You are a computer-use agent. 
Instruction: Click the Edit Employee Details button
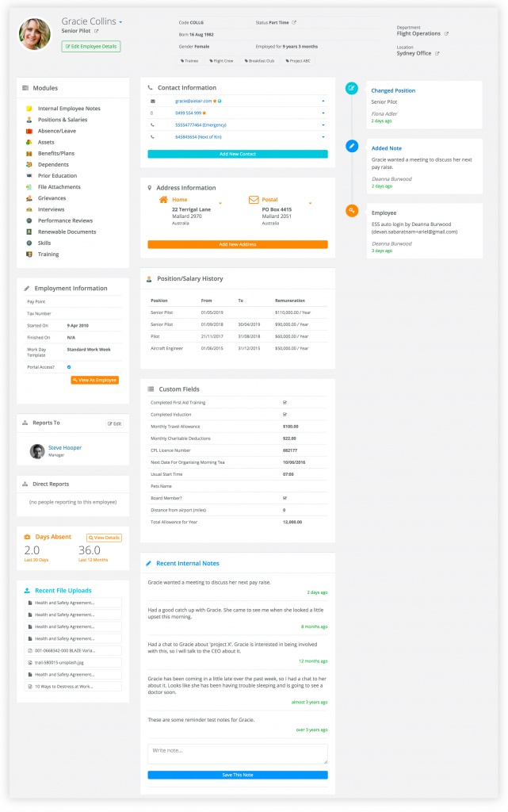(x=91, y=47)
